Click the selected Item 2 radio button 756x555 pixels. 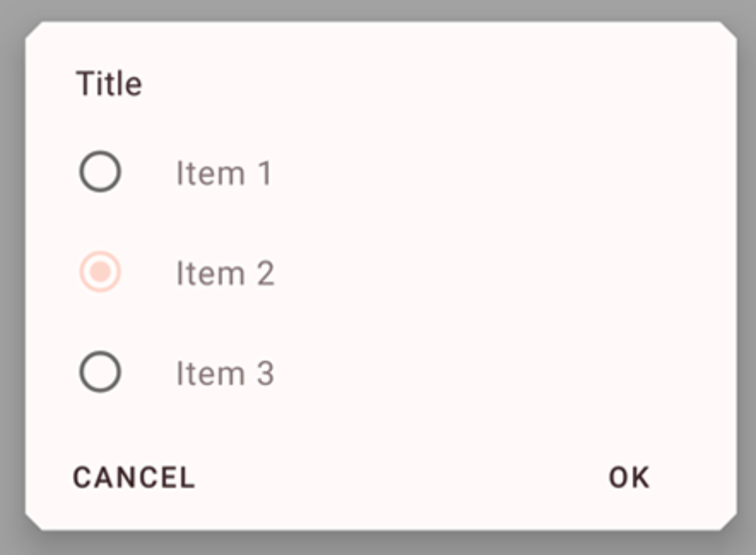(101, 272)
